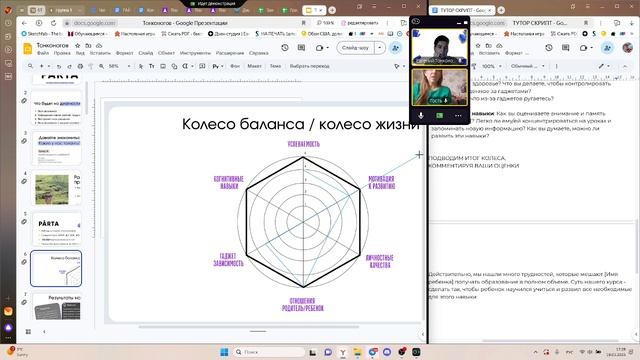Open Слайд menu in Slides
This screenshot has height=360, width=640.
click(146, 53)
